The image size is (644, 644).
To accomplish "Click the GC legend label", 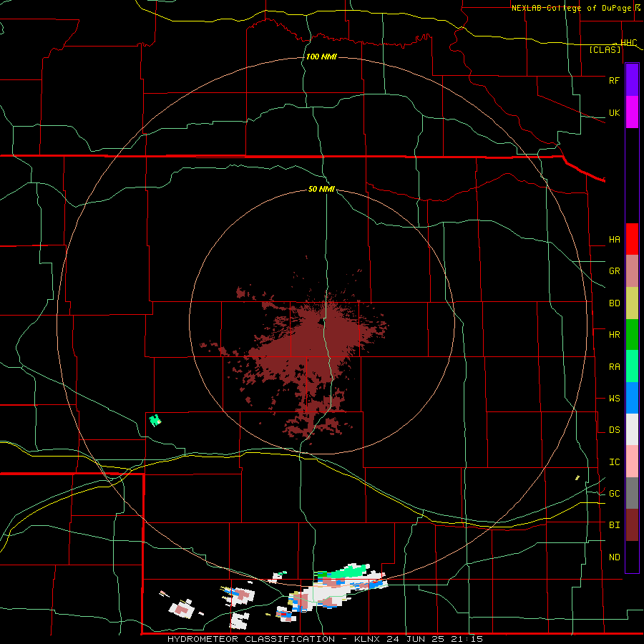I will 614,494.
